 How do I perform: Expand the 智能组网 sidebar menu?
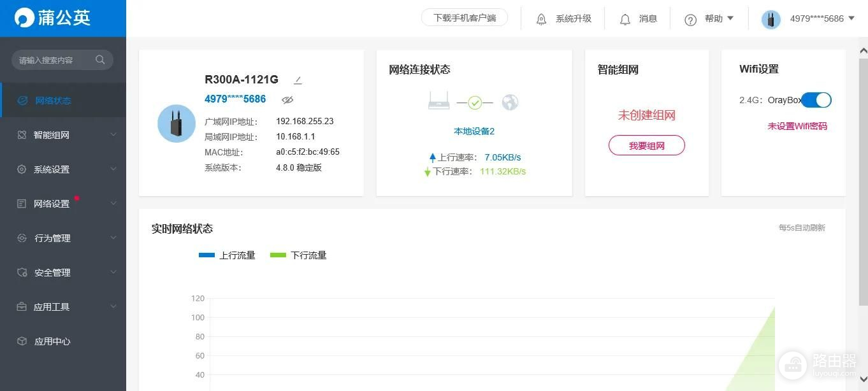pyautogui.click(x=64, y=135)
